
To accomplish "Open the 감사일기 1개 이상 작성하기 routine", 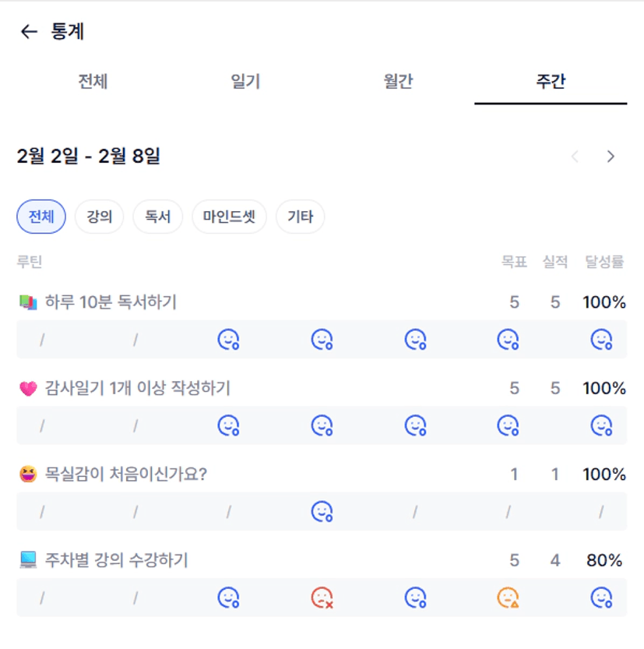I will [138, 388].
